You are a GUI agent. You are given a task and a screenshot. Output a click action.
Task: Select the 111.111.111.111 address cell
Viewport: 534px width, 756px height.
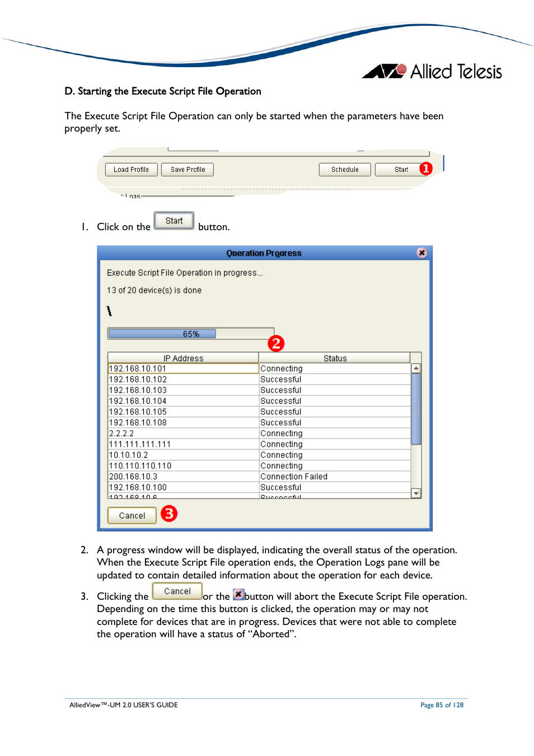coord(183,444)
